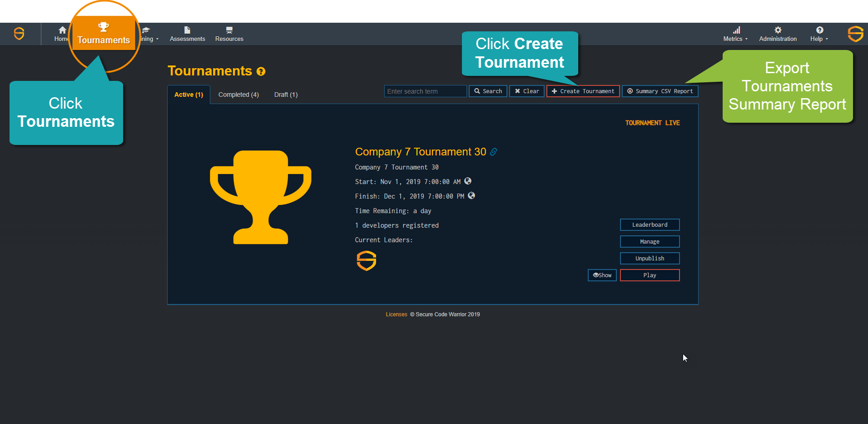Click the Create Tournament button
Screen dimensions: 868x424
583,91
